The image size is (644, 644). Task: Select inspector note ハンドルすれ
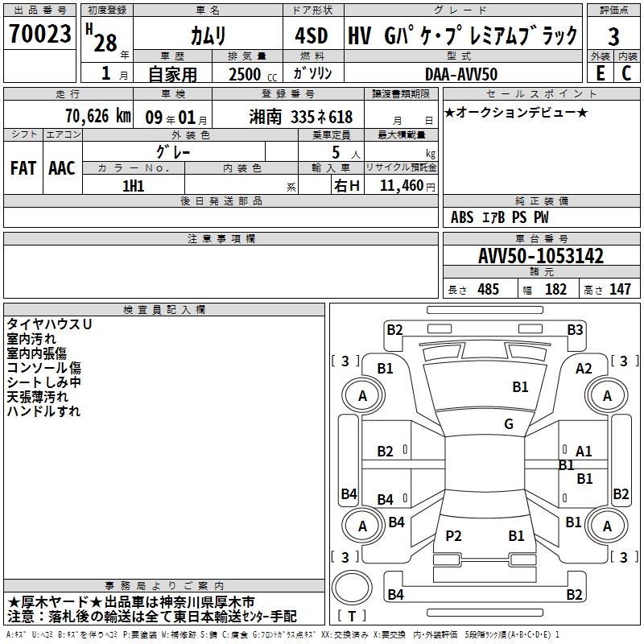click(43, 411)
